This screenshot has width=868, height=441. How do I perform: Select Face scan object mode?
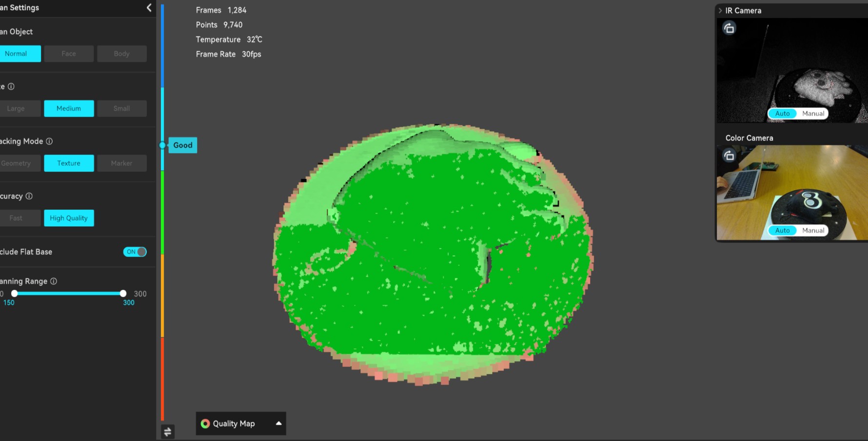point(69,54)
